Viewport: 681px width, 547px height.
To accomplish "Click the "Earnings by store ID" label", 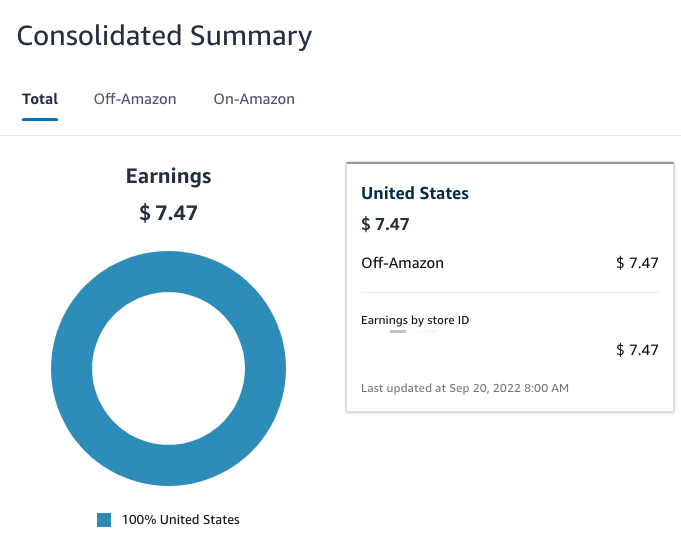I will pos(415,320).
